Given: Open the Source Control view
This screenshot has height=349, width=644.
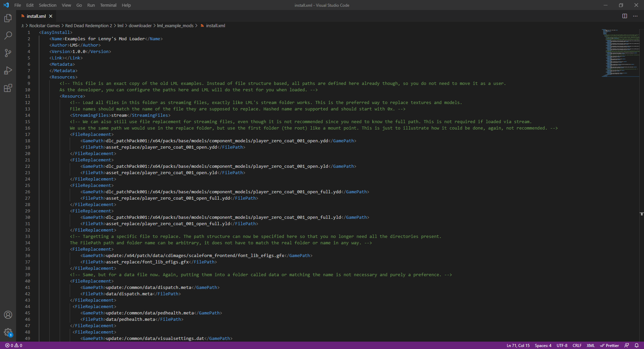Looking at the screenshot, I should pyautogui.click(x=8, y=53).
